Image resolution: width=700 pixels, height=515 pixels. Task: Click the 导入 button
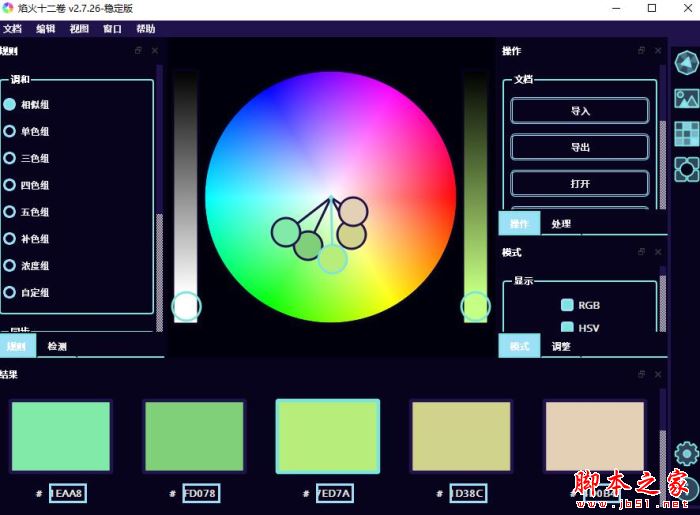tap(579, 111)
